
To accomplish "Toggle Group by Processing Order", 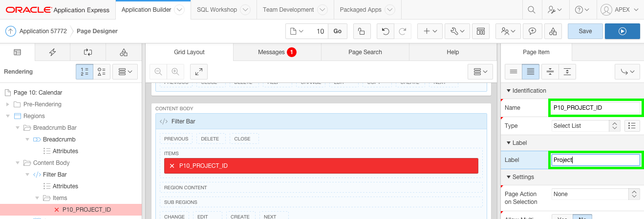I will click(x=85, y=72).
